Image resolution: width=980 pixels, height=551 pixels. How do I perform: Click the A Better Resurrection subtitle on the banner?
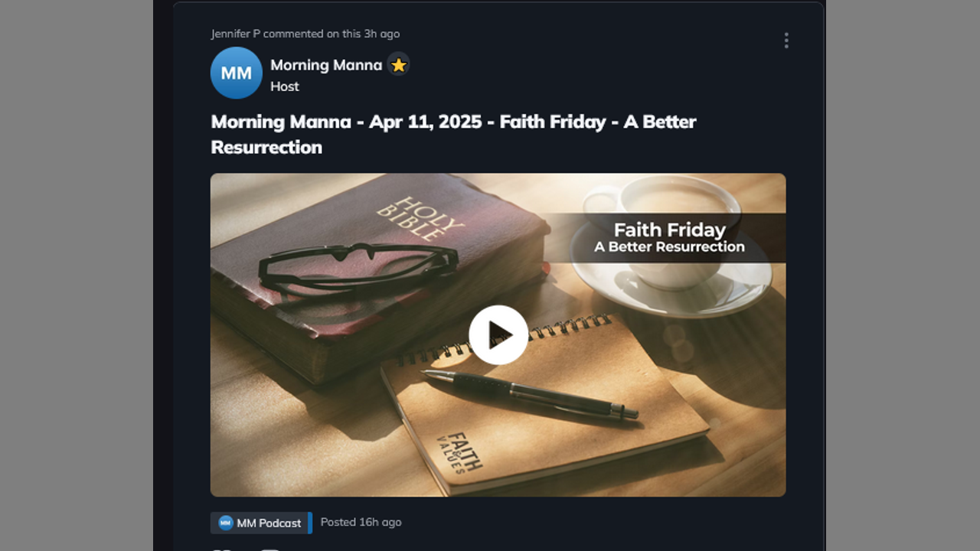click(x=669, y=246)
